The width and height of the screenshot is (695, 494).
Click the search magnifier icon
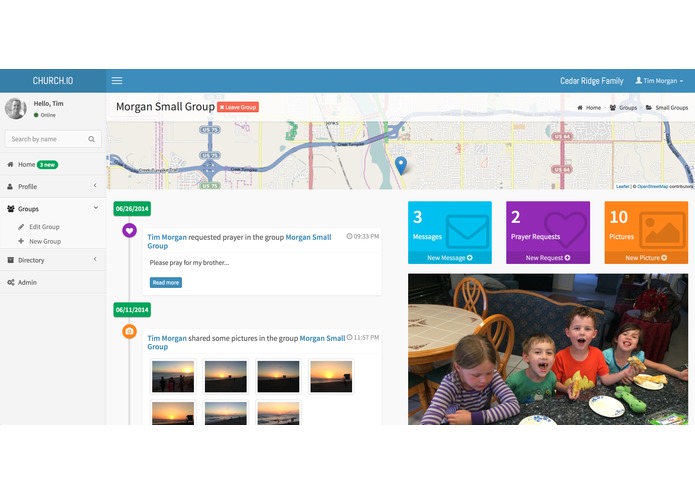tap(91, 139)
